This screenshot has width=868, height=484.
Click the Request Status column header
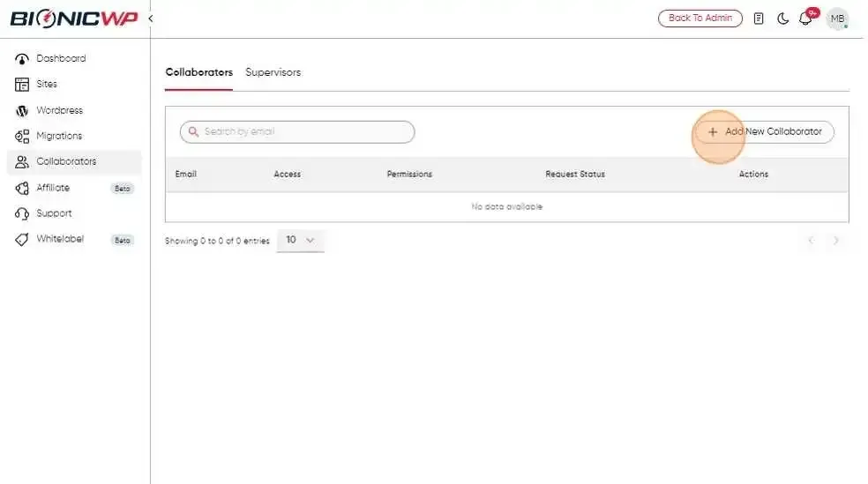pyautogui.click(x=574, y=174)
